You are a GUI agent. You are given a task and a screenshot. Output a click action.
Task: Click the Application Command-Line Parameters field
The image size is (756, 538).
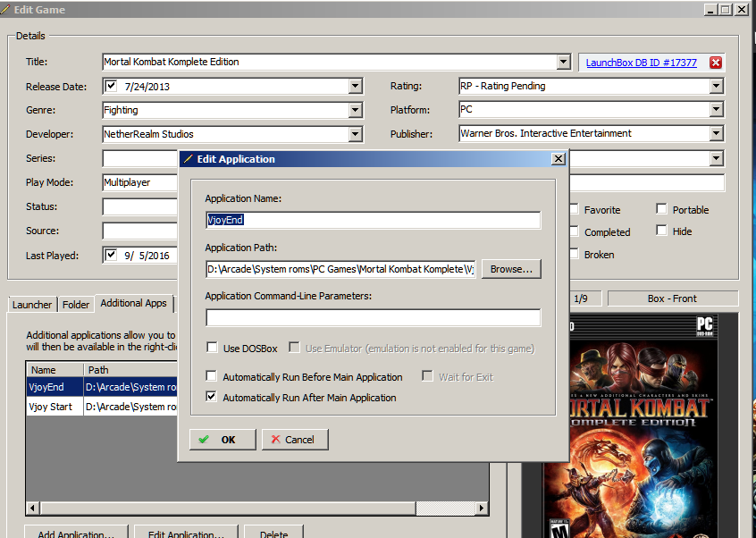[x=374, y=317]
